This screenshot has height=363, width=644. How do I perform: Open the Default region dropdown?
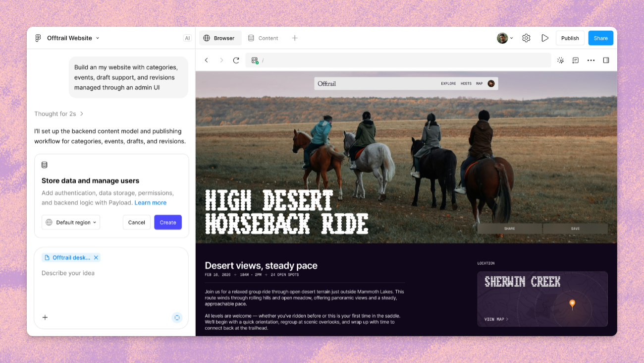[x=71, y=223]
